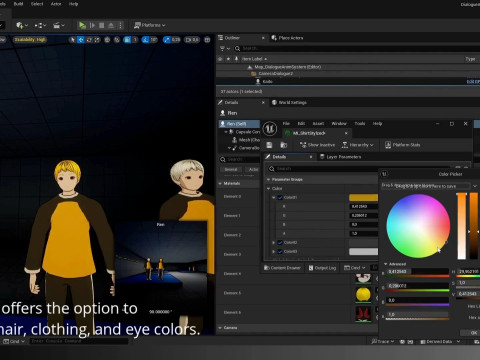
Task: Open the quick add actor cube dropdown
Action: click(22, 25)
